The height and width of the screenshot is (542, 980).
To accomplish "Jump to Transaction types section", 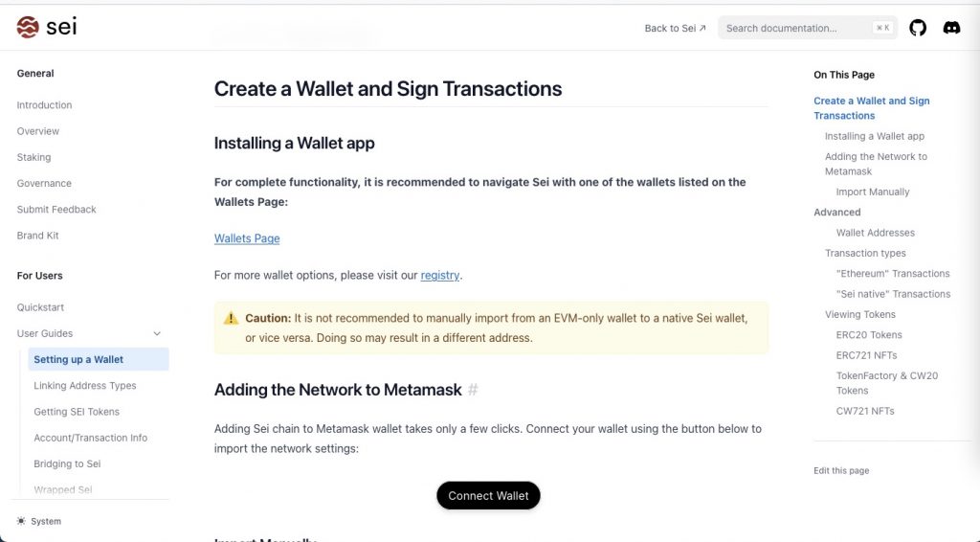I will click(865, 253).
